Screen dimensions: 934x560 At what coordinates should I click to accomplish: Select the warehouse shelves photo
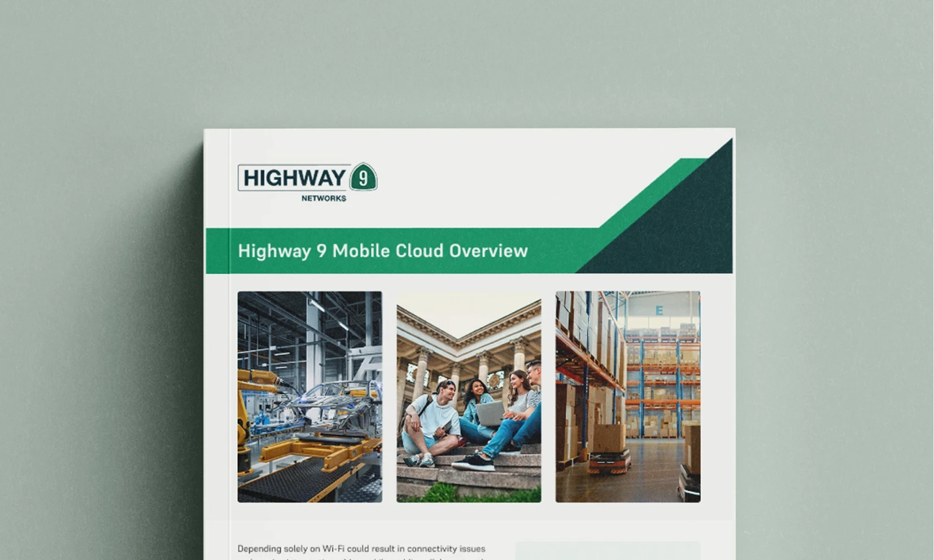point(628,396)
